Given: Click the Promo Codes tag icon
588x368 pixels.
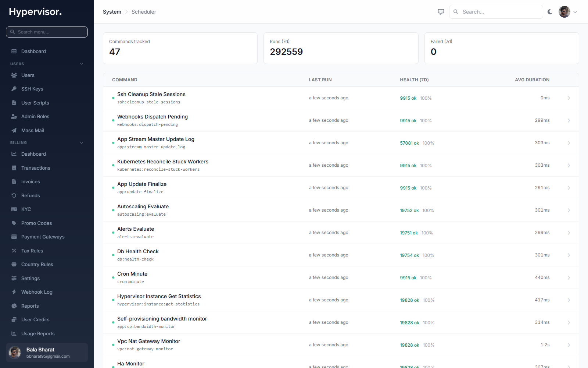Looking at the screenshot, I should pyautogui.click(x=14, y=223).
